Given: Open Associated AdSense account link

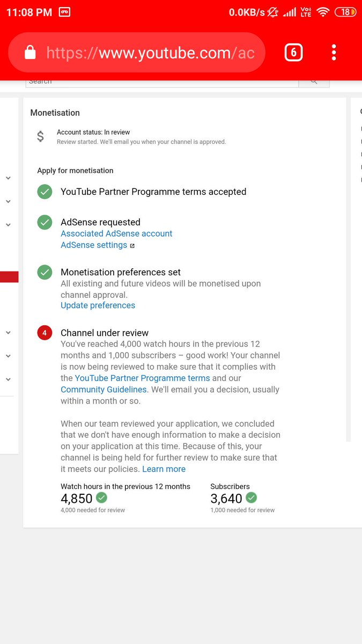Looking at the screenshot, I should pos(116,233).
